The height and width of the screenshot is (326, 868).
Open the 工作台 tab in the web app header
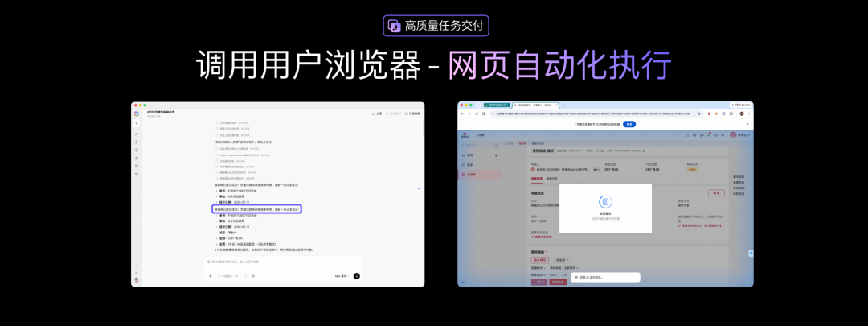point(480,135)
